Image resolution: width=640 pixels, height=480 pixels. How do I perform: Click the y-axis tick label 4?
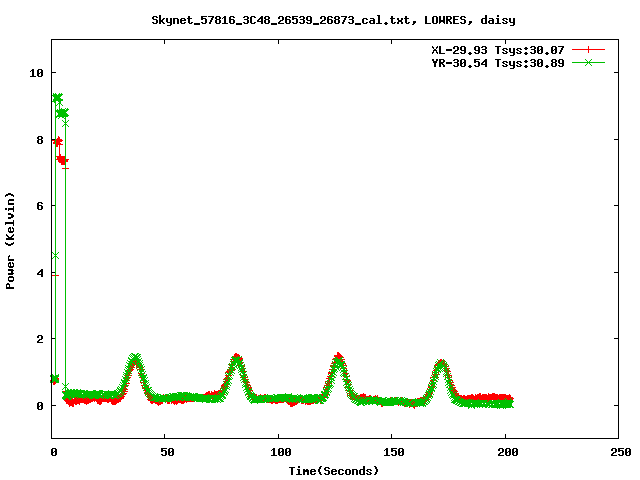coord(40,273)
